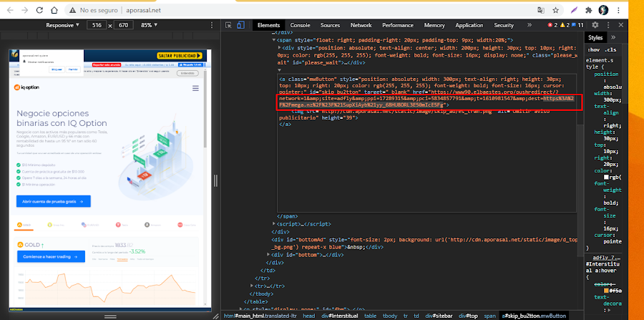Click the blue messages count badge
Viewport: 644px width, 320px height.
pos(577,25)
